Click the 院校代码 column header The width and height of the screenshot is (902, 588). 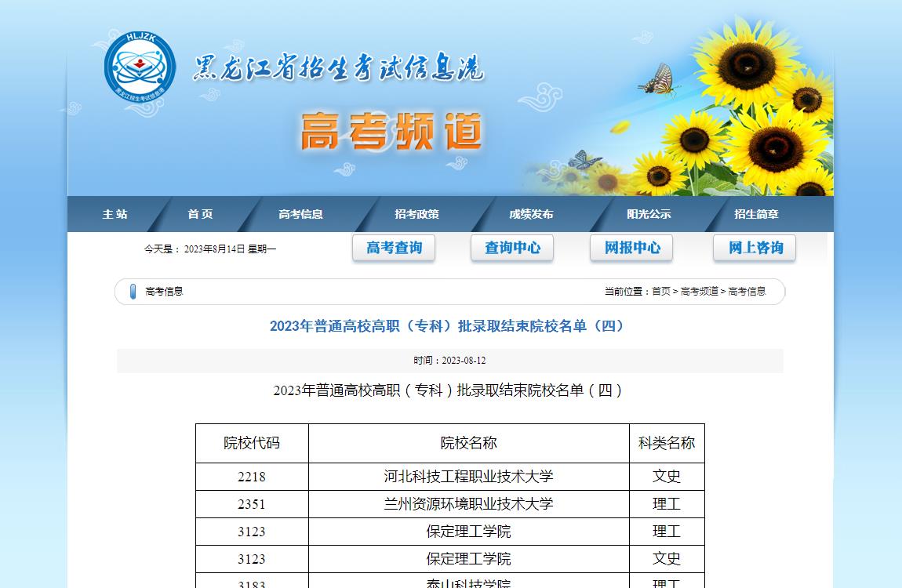pos(252,443)
